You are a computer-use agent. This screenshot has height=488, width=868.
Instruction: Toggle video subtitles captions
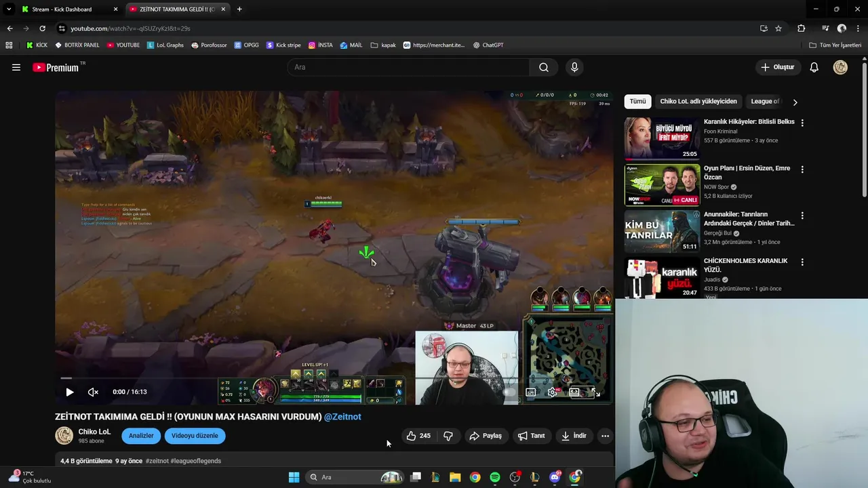point(531,392)
